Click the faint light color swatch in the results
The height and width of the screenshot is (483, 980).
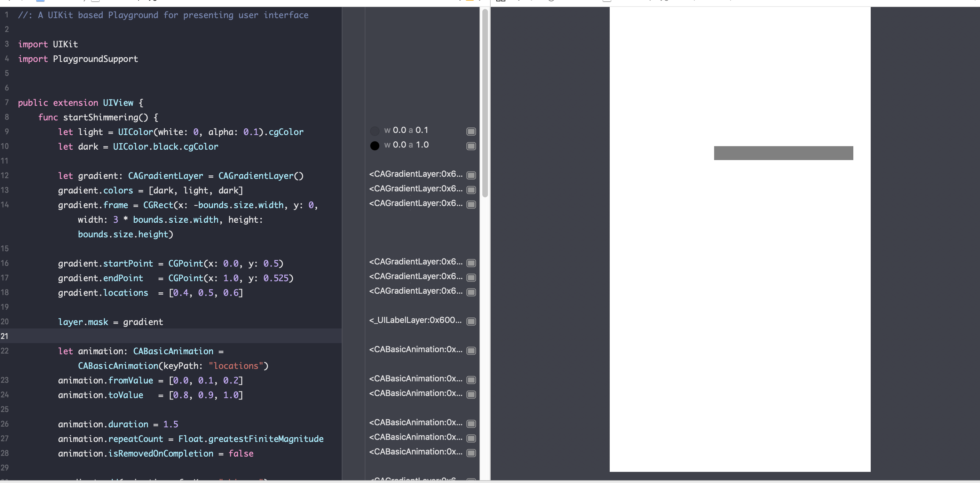pyautogui.click(x=375, y=131)
